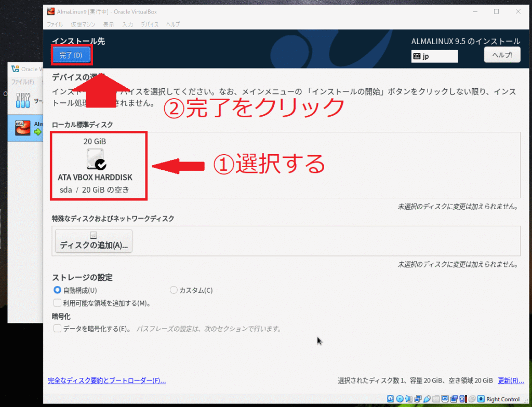The image size is (532, 407).
Task: Click the ディスクの追加(A)... button
Action: [94, 241]
